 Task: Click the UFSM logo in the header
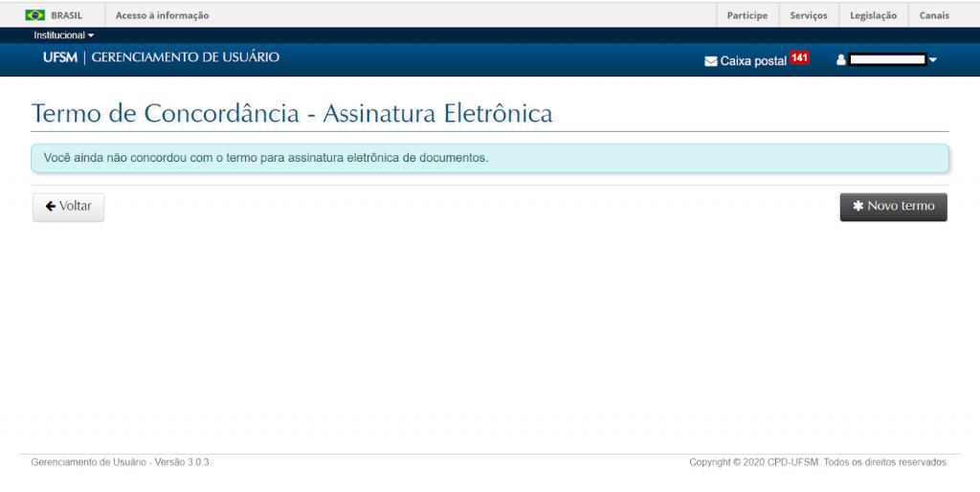pos(59,57)
